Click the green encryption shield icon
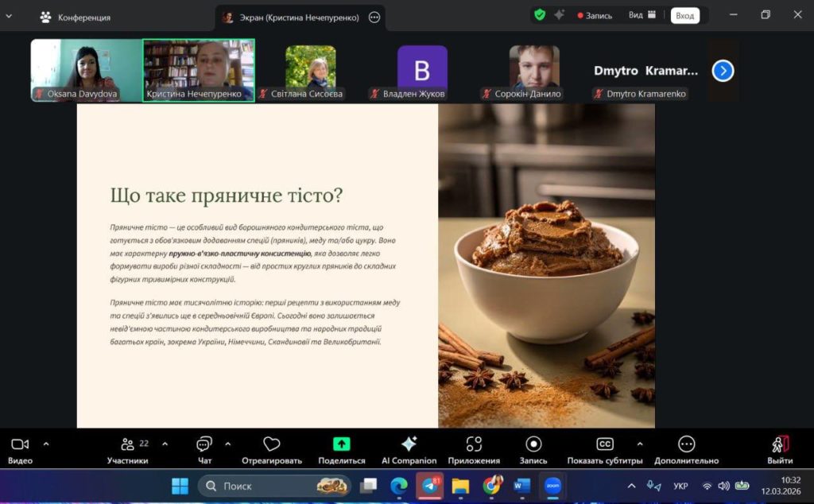 pyautogui.click(x=540, y=15)
